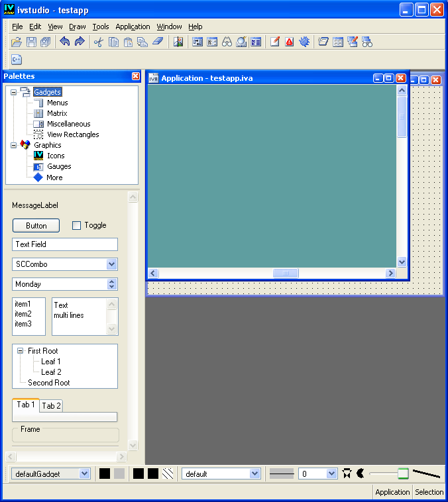Click the black foreground color swatch
Screen dimensions: 448x502
point(105,474)
